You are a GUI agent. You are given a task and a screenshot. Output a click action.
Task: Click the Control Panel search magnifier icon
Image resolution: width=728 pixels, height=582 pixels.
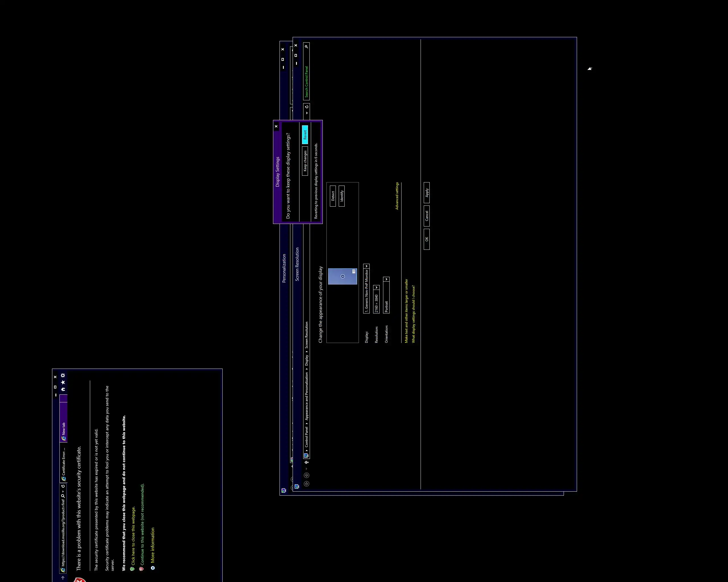point(306,47)
